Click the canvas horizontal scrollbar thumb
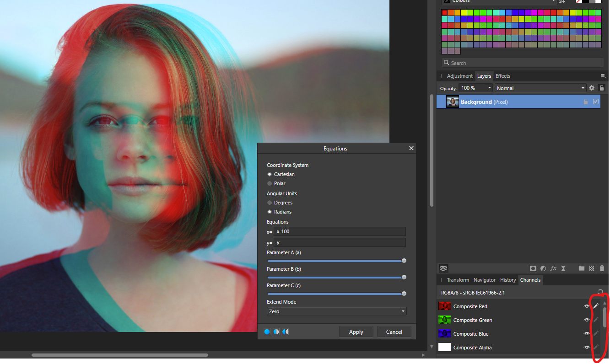Image resolution: width=610 pixels, height=364 pixels. pyautogui.click(x=120, y=355)
